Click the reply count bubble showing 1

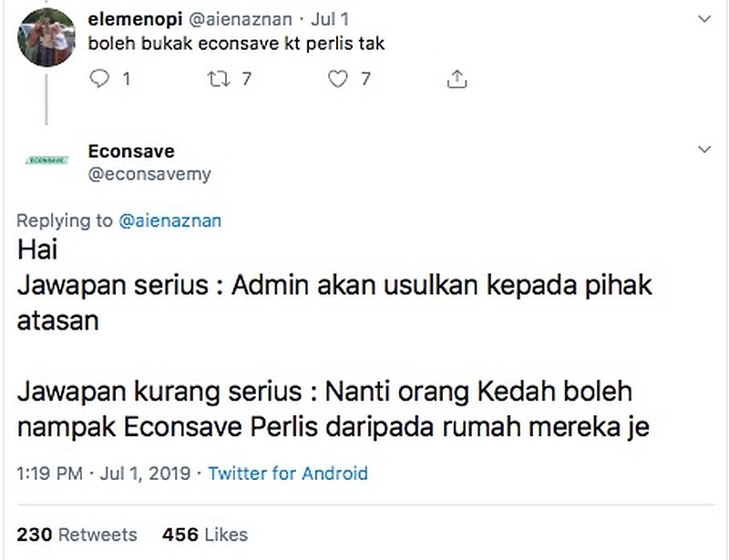[109, 79]
